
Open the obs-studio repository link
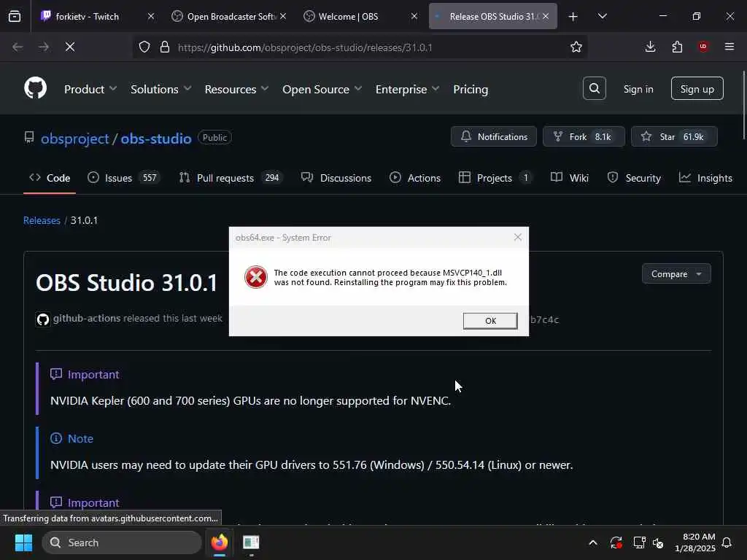(156, 139)
